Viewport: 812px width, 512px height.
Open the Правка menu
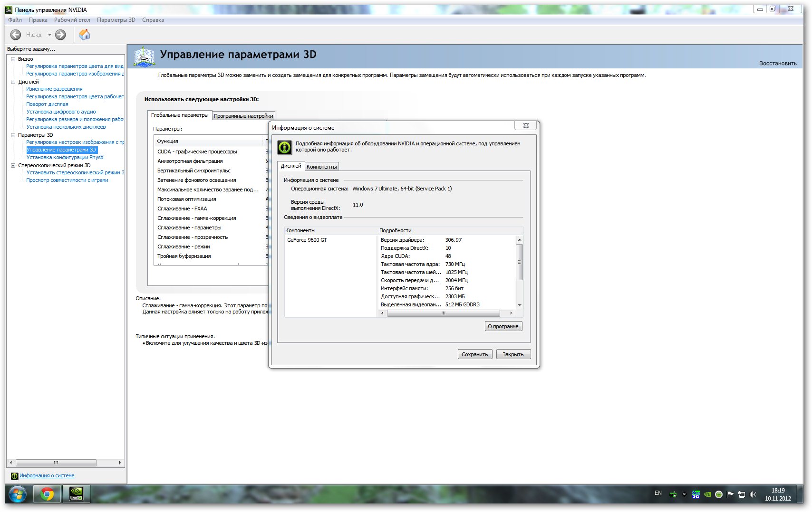[38, 20]
